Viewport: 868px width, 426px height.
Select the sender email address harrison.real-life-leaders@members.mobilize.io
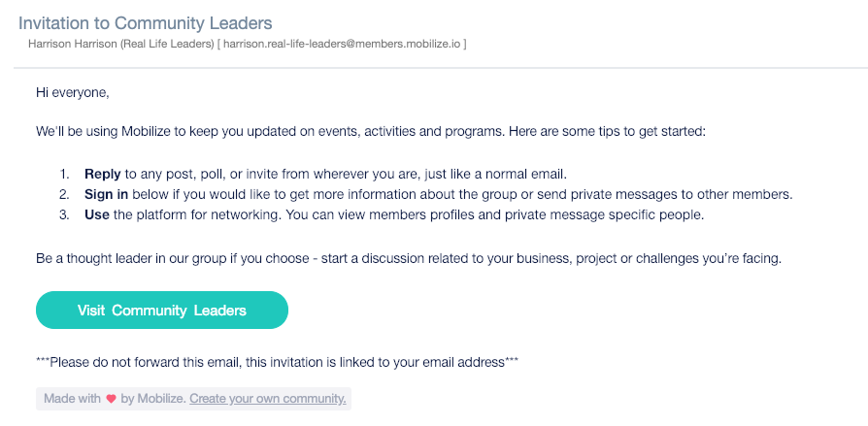(x=342, y=44)
